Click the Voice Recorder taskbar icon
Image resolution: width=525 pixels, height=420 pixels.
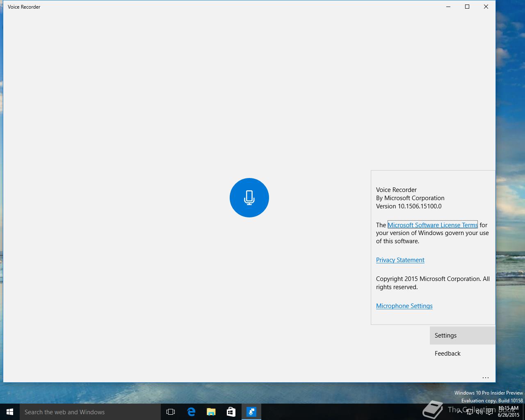click(251, 412)
